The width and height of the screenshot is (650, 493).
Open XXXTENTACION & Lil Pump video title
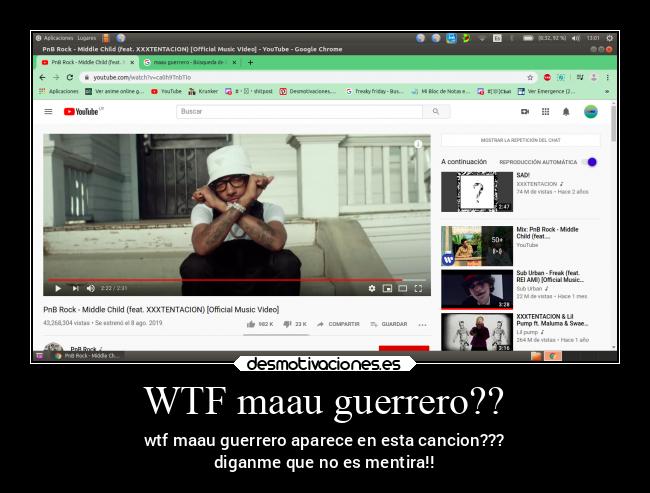click(x=552, y=320)
